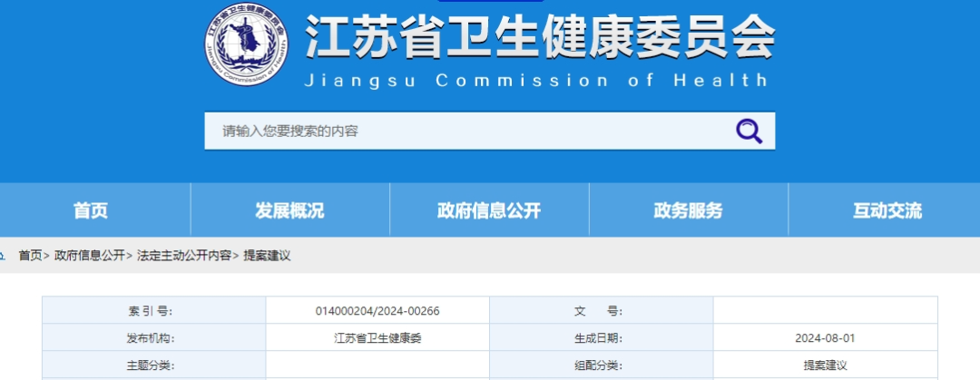
Task: Click the site title 江苏省卫生健康委员会
Action: [x=540, y=36]
